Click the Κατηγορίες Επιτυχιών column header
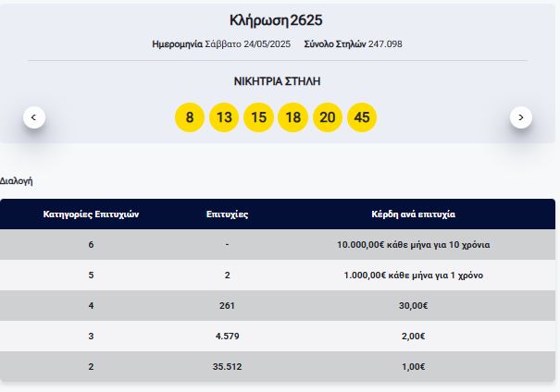 [91, 214]
